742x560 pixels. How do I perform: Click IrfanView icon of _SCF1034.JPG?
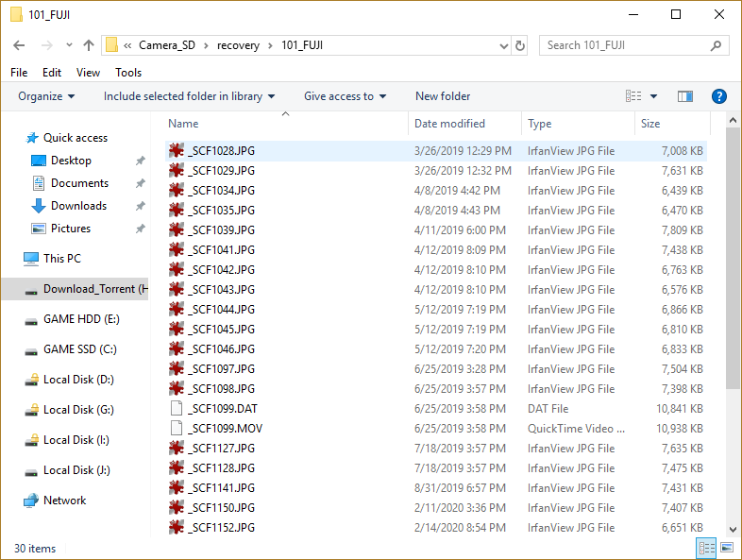click(x=177, y=191)
